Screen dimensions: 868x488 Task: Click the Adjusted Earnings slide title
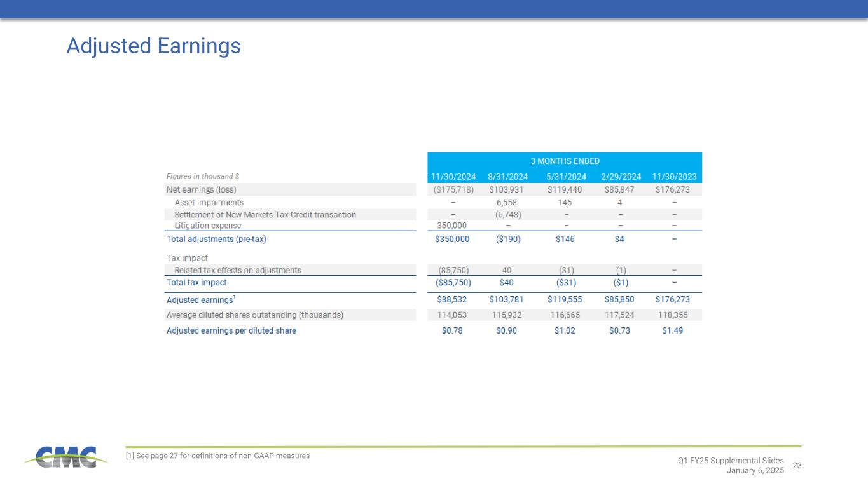click(x=153, y=46)
